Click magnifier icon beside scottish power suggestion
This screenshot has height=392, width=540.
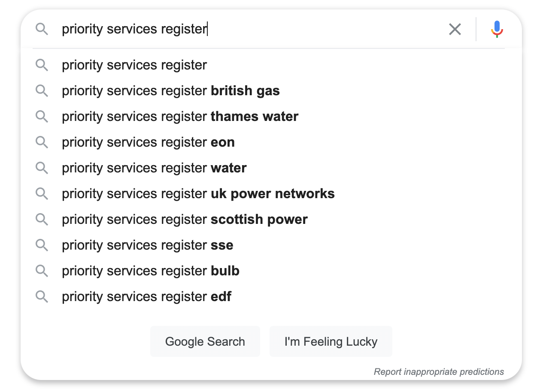click(x=42, y=220)
